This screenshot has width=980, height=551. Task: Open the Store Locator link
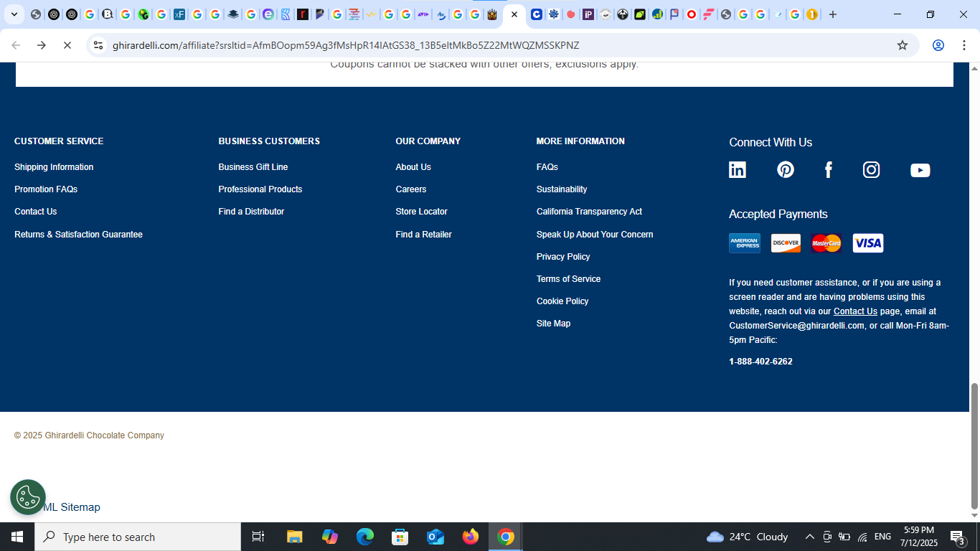(421, 212)
